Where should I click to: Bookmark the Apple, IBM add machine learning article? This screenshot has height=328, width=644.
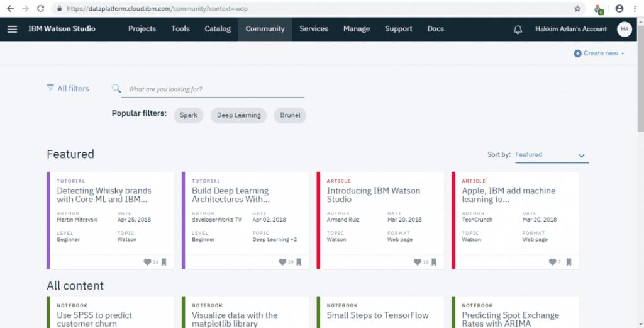point(569,262)
